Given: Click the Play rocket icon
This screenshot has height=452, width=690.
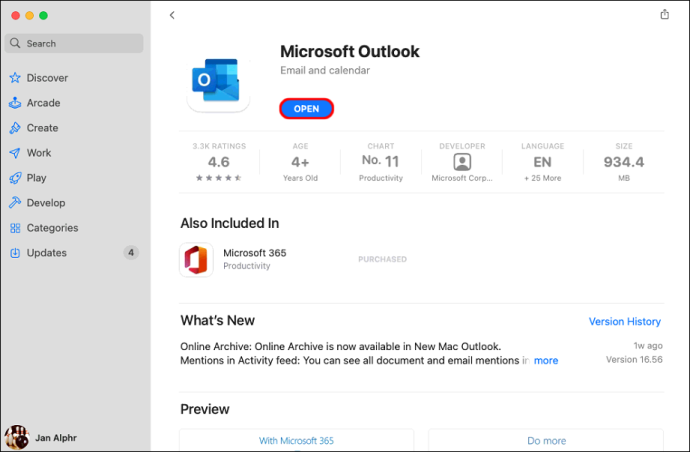Looking at the screenshot, I should click(15, 178).
